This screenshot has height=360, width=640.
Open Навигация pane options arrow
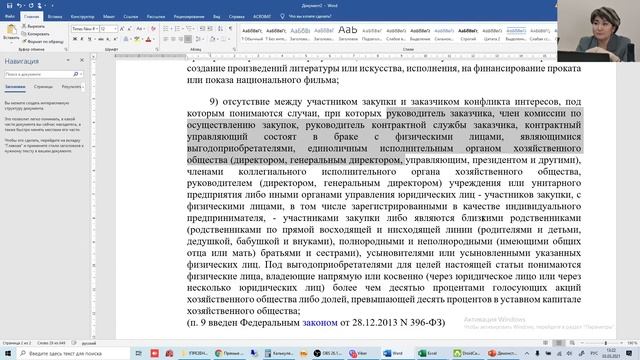68,60
